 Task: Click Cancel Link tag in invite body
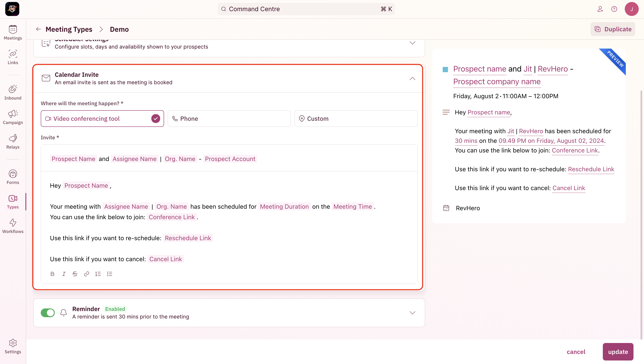click(166, 259)
